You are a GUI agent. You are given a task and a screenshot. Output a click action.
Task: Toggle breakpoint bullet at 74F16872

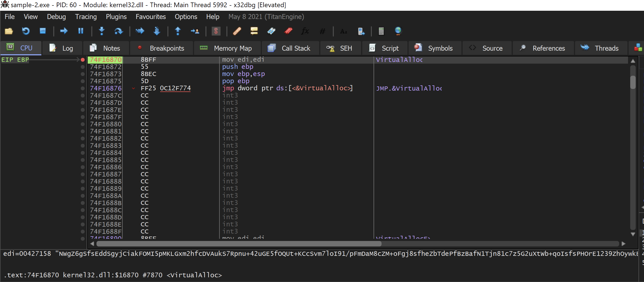tap(82, 67)
